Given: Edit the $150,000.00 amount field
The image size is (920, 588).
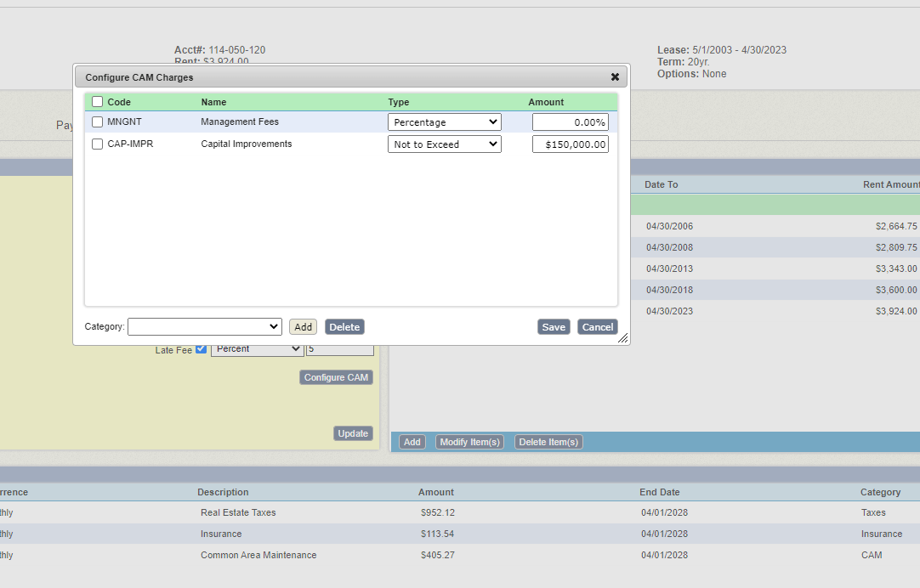Looking at the screenshot, I should point(570,144).
